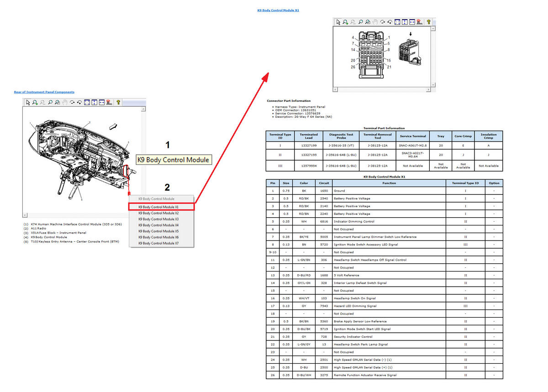This screenshot has width=548, height=392.
Task: Click plain magnifier zoom tool in connector X1 viewer
Action: [361, 22]
